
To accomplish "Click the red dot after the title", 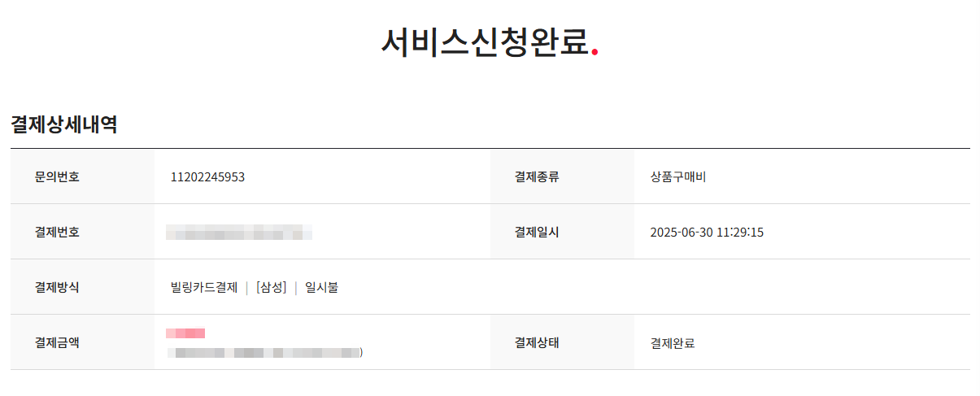I will tap(595, 53).
